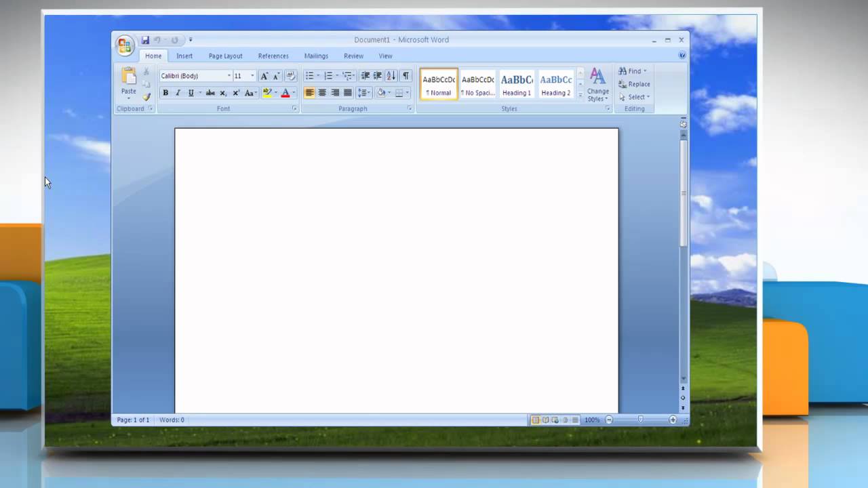Screen dimensions: 868x488
Task: Click the Copy icon in Clipboard group
Action: point(146,84)
